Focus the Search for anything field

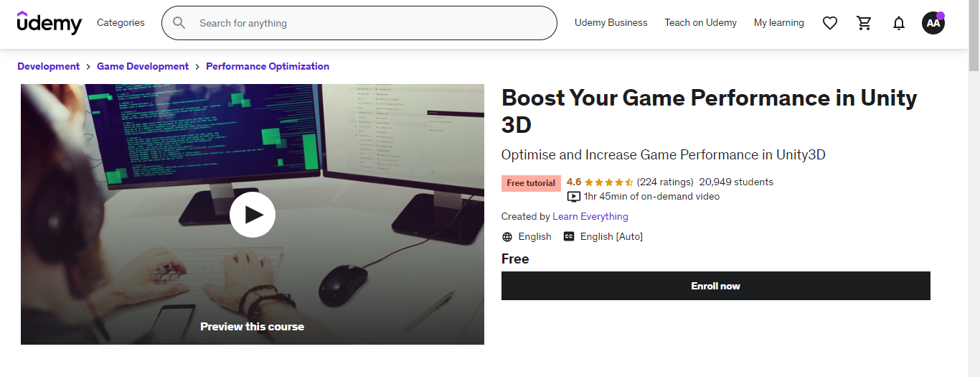tap(359, 23)
